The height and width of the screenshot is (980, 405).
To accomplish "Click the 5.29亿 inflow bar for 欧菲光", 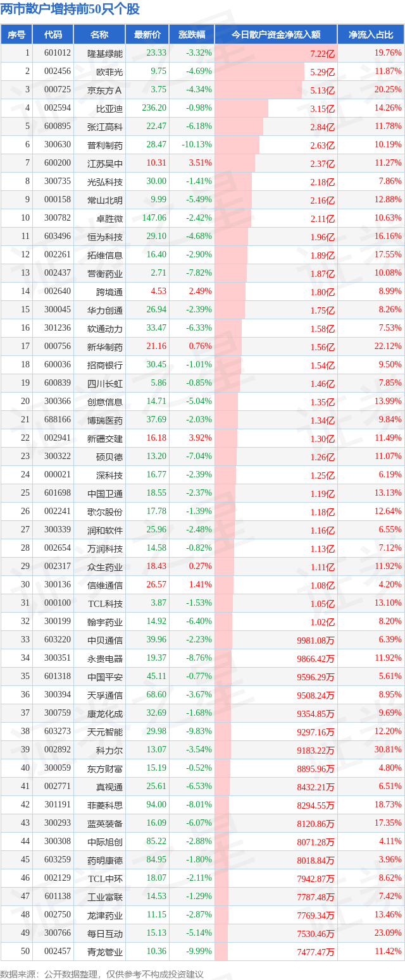I will coord(259,72).
